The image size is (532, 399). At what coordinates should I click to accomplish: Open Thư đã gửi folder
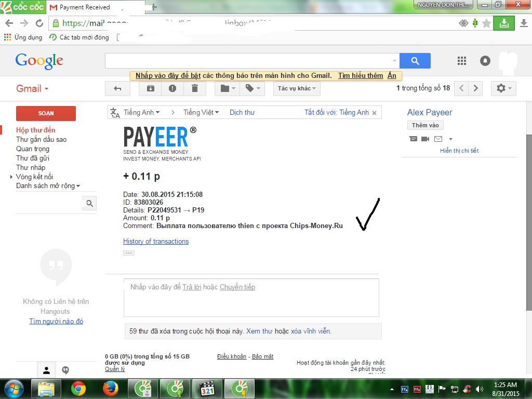33,158
